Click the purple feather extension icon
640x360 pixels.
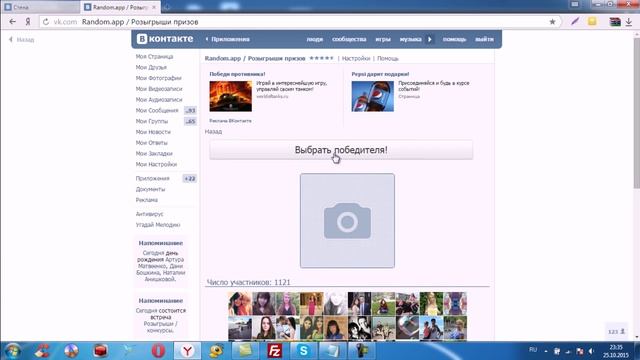[x=575, y=22]
